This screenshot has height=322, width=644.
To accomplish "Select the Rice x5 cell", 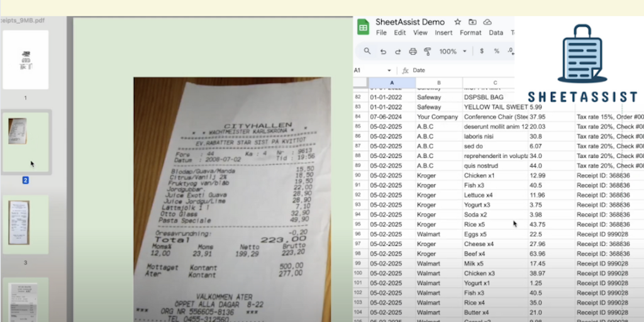I will 496,225.
